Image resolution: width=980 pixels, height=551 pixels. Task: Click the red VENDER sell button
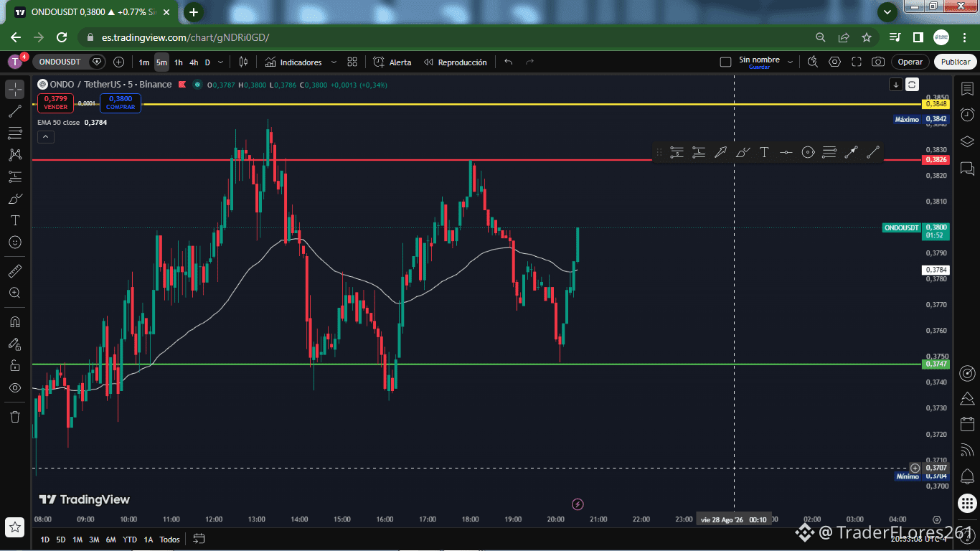click(55, 103)
